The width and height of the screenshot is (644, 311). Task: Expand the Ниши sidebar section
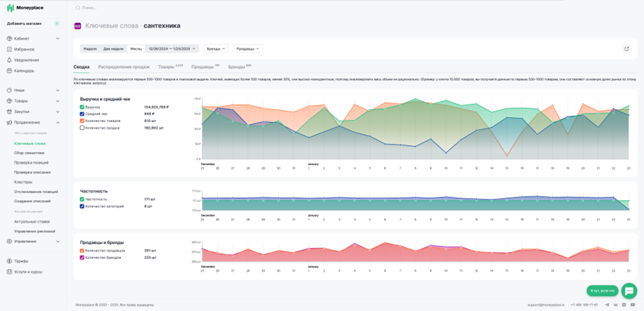tap(34, 90)
